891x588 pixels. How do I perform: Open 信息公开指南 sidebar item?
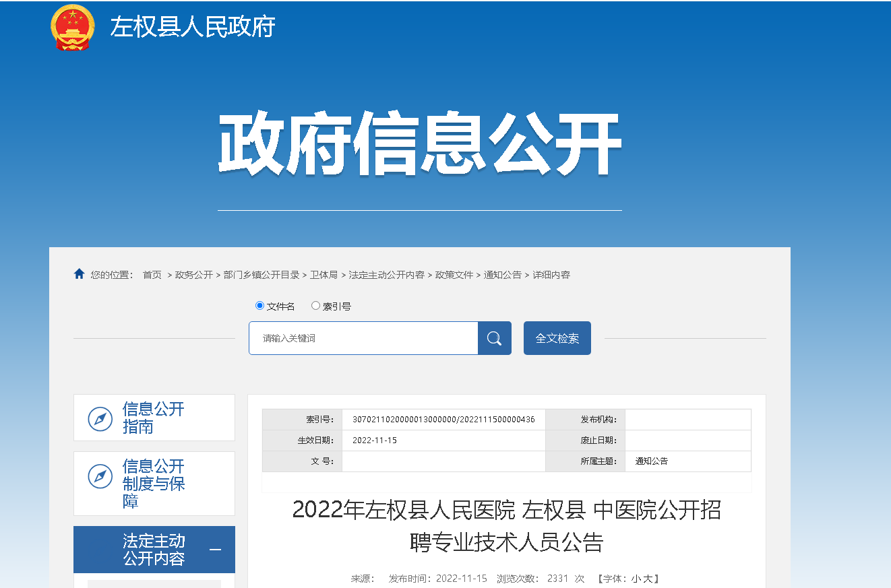pyautogui.click(x=154, y=418)
